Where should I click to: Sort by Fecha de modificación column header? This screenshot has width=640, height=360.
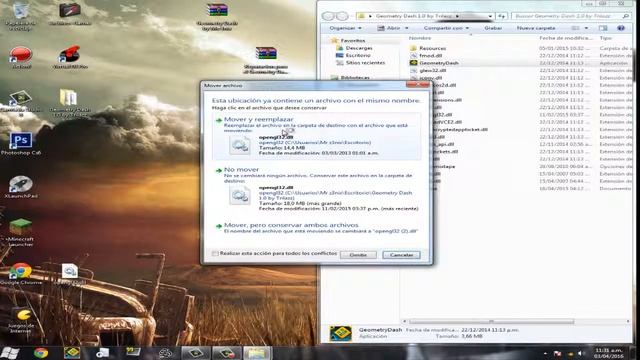[565, 38]
